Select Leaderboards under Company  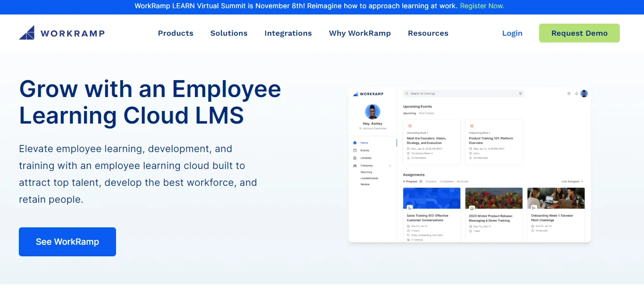[369, 178]
